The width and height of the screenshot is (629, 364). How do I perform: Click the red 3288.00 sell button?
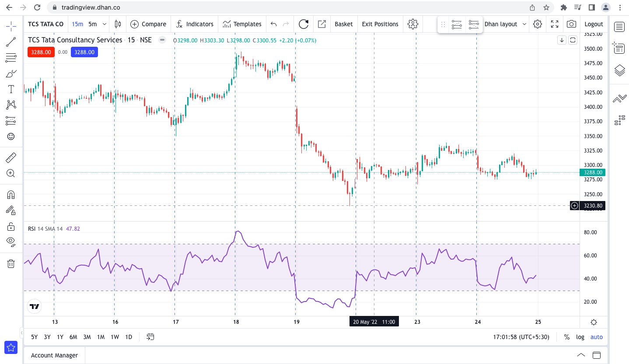[x=41, y=52]
